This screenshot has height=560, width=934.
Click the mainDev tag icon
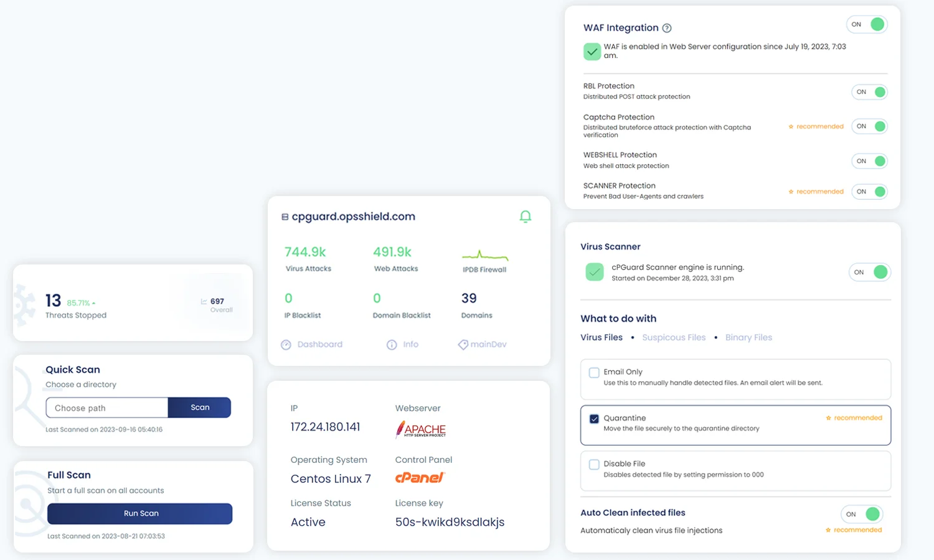coord(463,345)
